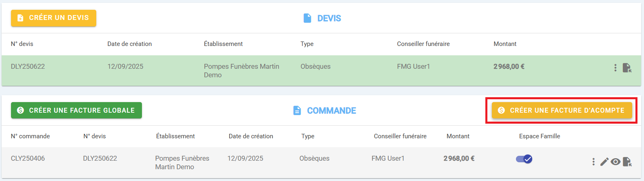Disable the Espace Famille switch for CLY250406
The width and height of the screenshot is (644, 181).
pyautogui.click(x=524, y=159)
